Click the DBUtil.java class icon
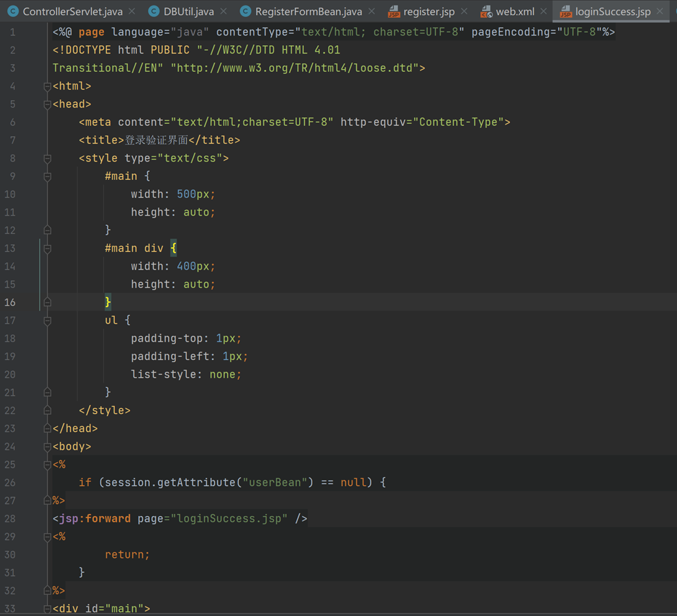The width and height of the screenshot is (677, 616). pyautogui.click(x=154, y=12)
